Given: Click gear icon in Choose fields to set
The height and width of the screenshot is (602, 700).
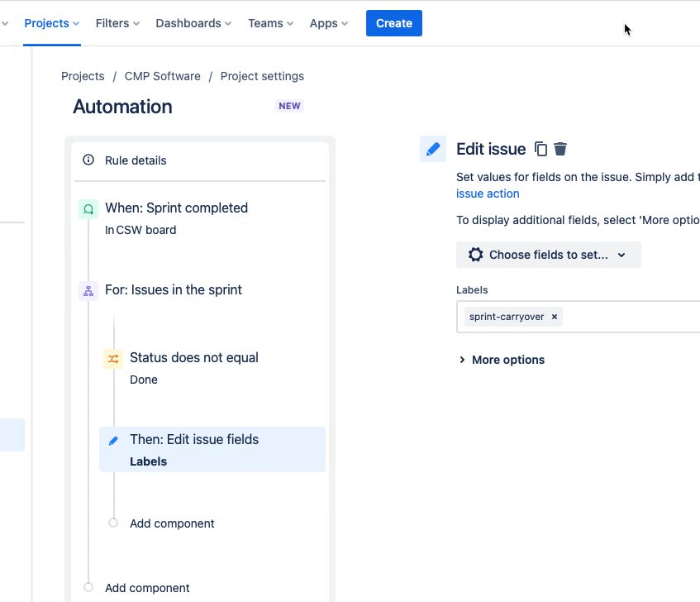Looking at the screenshot, I should tap(475, 255).
